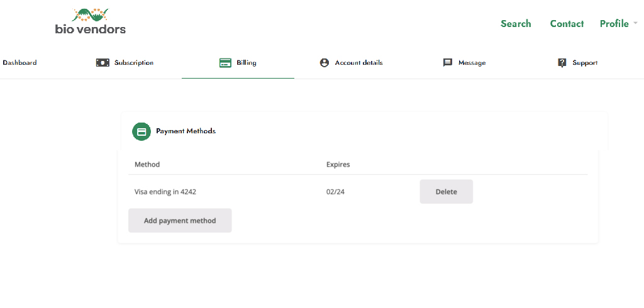Click the green Payment Methods card icon
This screenshot has width=644, height=308.
[x=142, y=131]
